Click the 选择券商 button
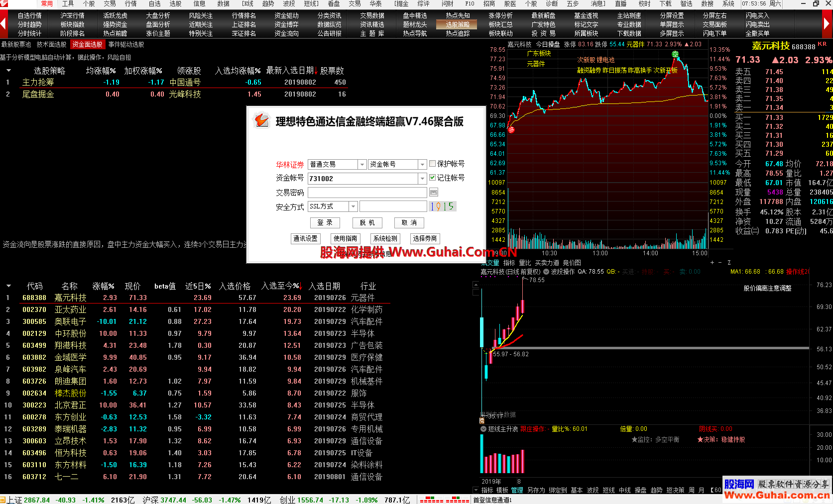 click(x=425, y=239)
